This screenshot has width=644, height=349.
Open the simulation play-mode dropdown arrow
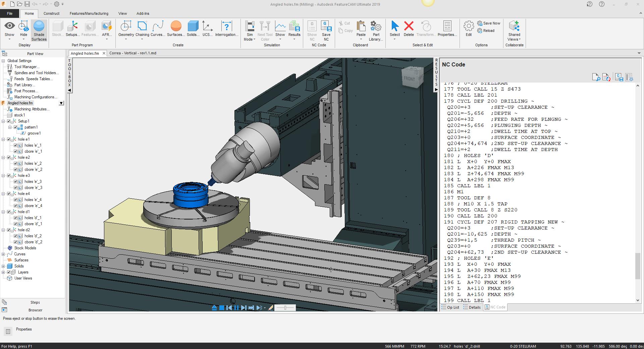coord(265,308)
